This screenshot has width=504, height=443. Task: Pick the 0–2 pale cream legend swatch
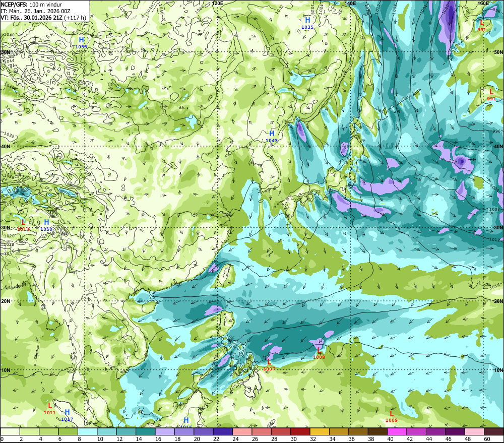pyautogui.click(x=10, y=431)
